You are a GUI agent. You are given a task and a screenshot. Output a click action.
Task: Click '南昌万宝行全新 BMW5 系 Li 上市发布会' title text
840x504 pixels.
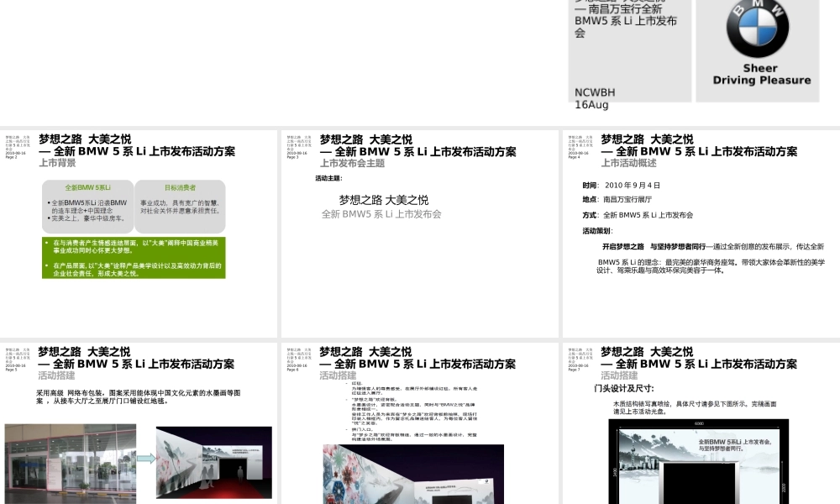pos(626,21)
